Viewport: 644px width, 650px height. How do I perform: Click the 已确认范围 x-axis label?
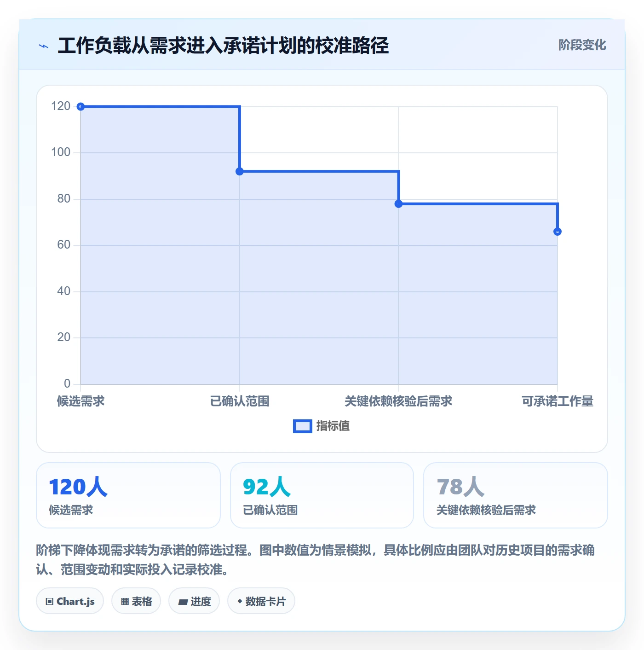[x=240, y=401]
